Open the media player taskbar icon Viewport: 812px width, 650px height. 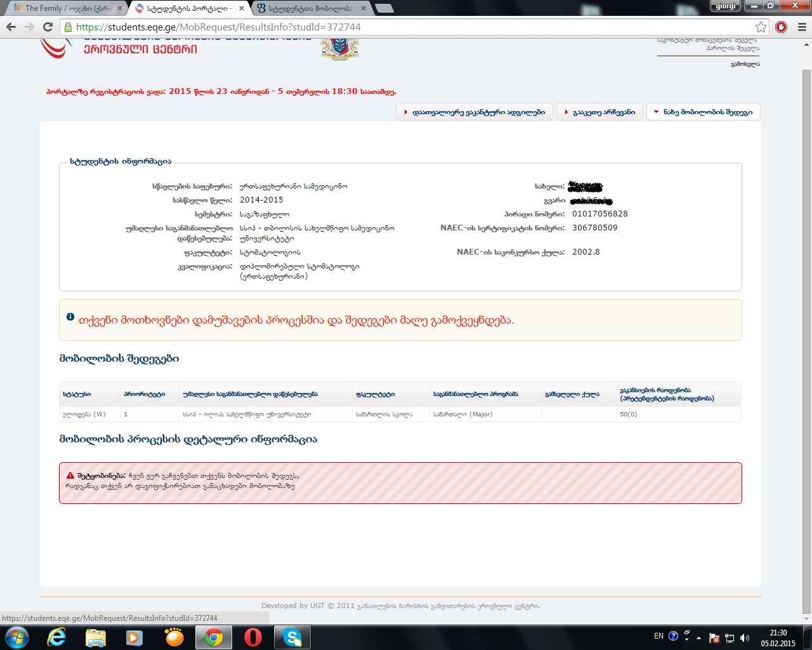pyautogui.click(x=134, y=637)
